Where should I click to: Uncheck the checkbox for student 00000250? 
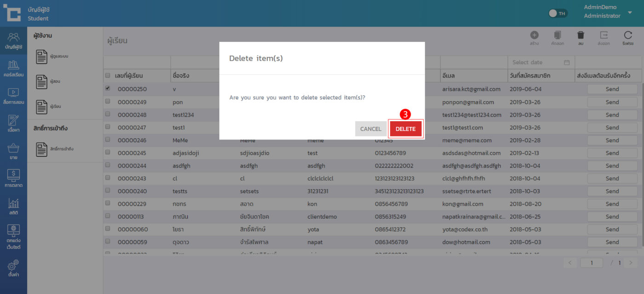point(108,89)
